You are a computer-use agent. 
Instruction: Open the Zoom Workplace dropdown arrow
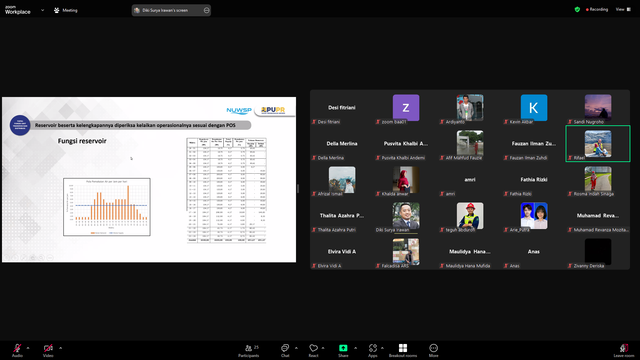(x=42, y=10)
